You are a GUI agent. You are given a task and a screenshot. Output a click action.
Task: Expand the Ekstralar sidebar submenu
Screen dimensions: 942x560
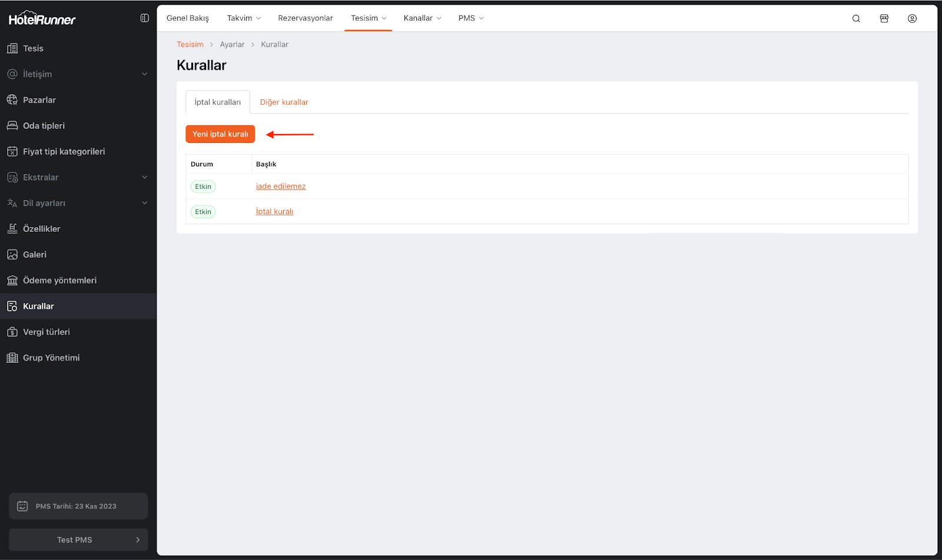(144, 177)
